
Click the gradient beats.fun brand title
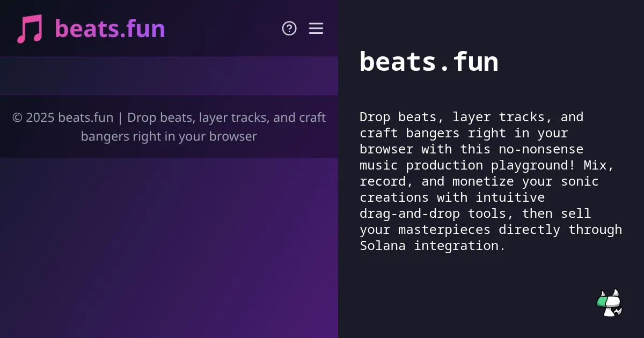pyautogui.click(x=110, y=28)
